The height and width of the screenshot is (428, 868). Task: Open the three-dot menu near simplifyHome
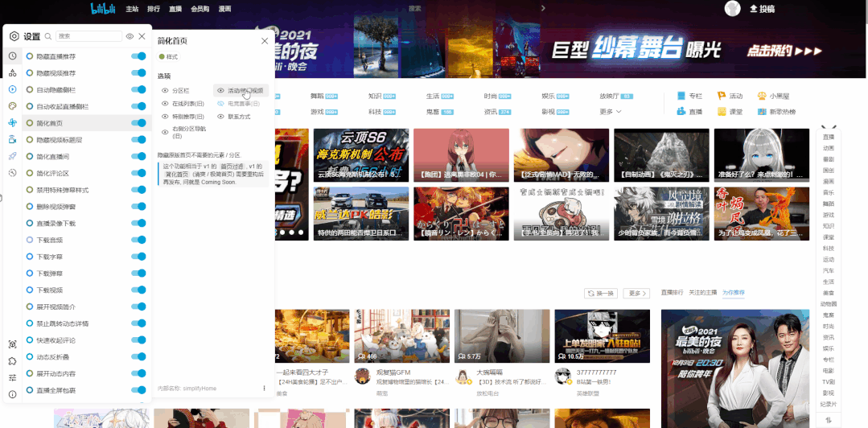tap(264, 388)
